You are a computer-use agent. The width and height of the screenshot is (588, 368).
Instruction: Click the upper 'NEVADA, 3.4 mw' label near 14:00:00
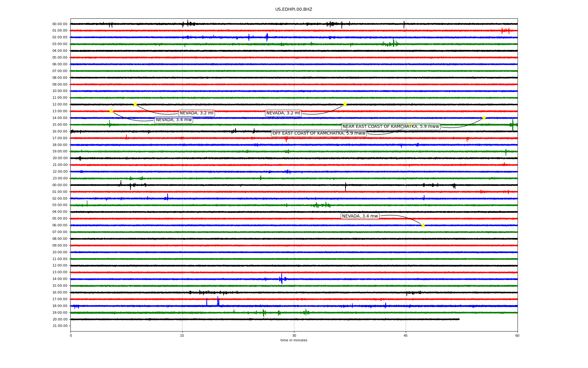[174, 120]
